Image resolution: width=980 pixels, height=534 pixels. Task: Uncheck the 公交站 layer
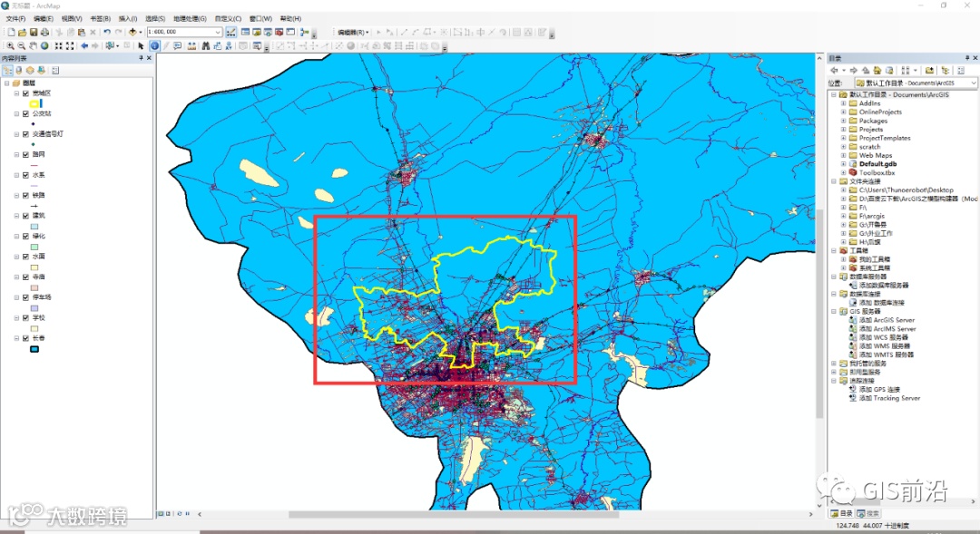click(25, 113)
